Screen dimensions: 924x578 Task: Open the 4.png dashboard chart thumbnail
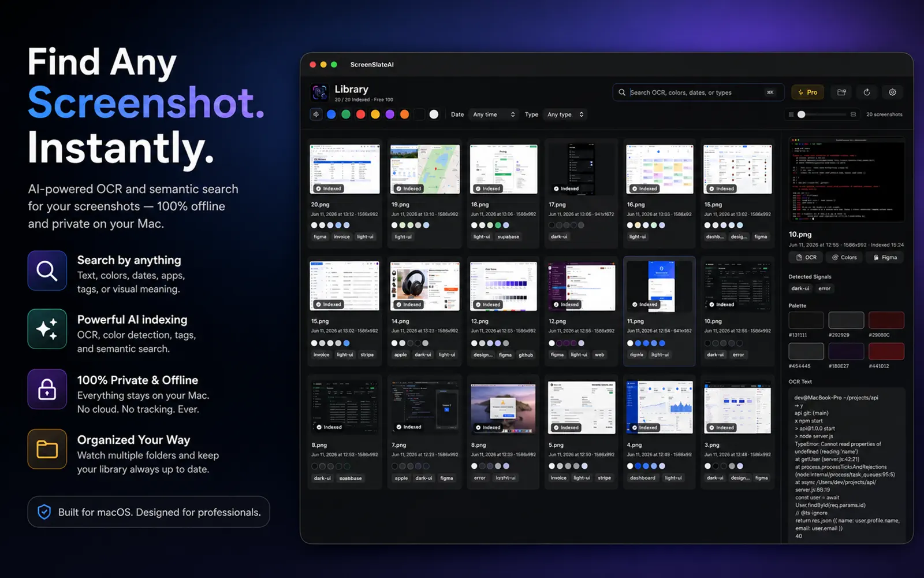pyautogui.click(x=659, y=407)
